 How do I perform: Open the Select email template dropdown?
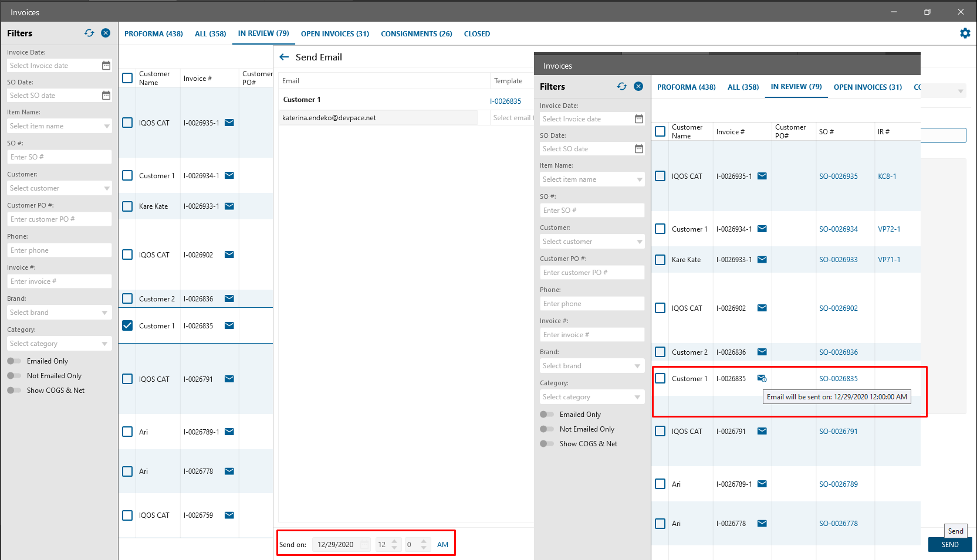click(513, 118)
